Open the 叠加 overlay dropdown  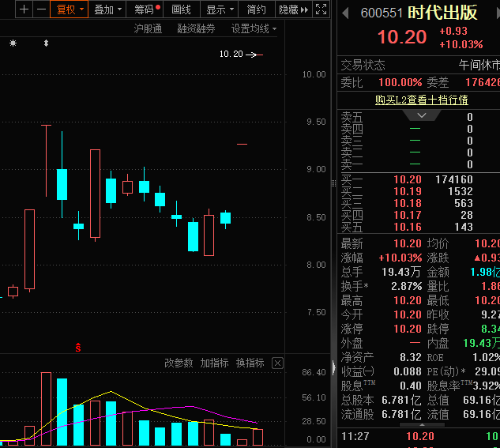click(107, 9)
